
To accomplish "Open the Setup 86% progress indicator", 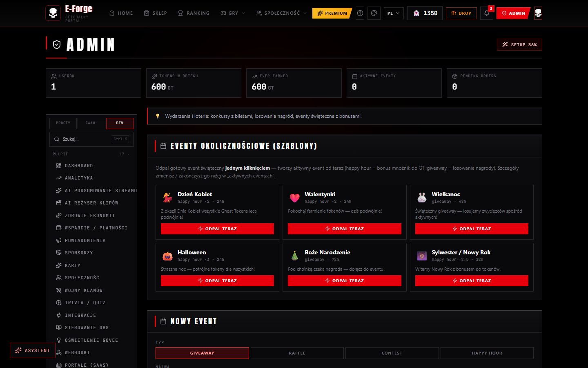I will click(x=519, y=45).
